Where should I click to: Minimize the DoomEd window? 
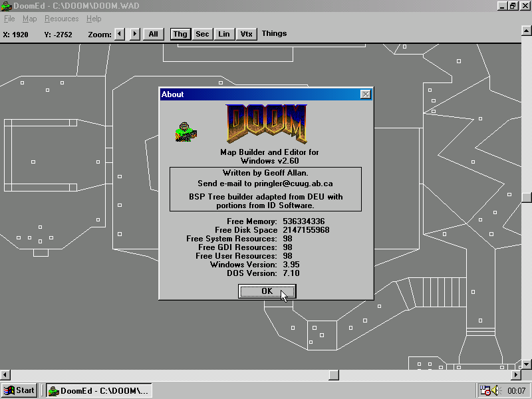503,6
